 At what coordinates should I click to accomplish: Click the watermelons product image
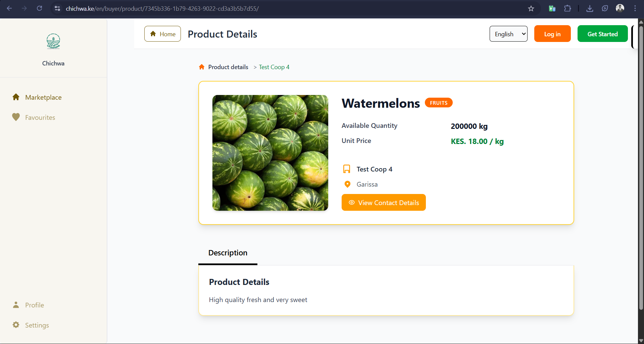(x=270, y=153)
